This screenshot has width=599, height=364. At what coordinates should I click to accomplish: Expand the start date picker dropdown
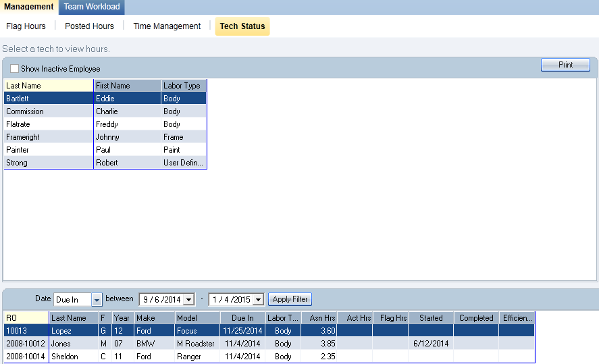(x=188, y=299)
